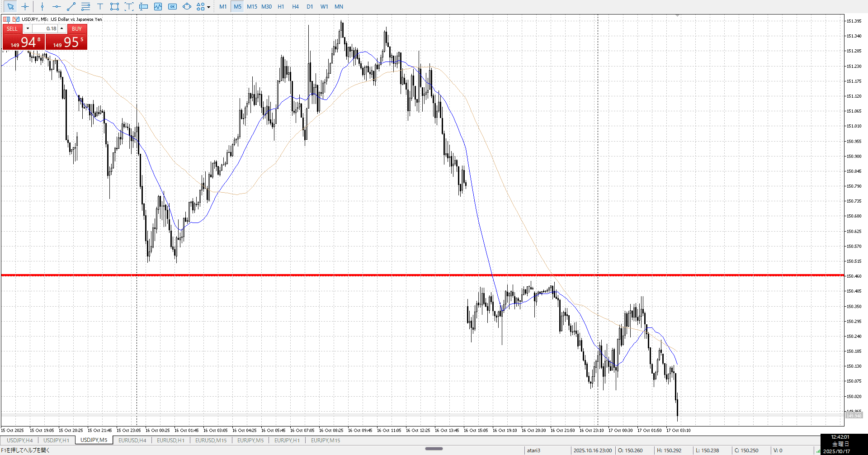Switch chart to M15 timeframe

252,6
